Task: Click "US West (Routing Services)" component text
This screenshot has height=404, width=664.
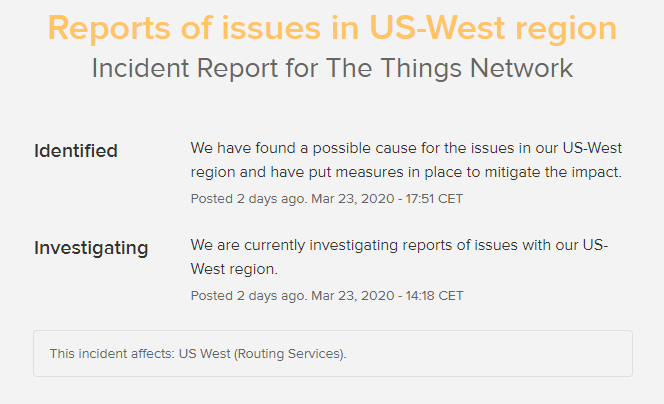Action: tap(262, 354)
